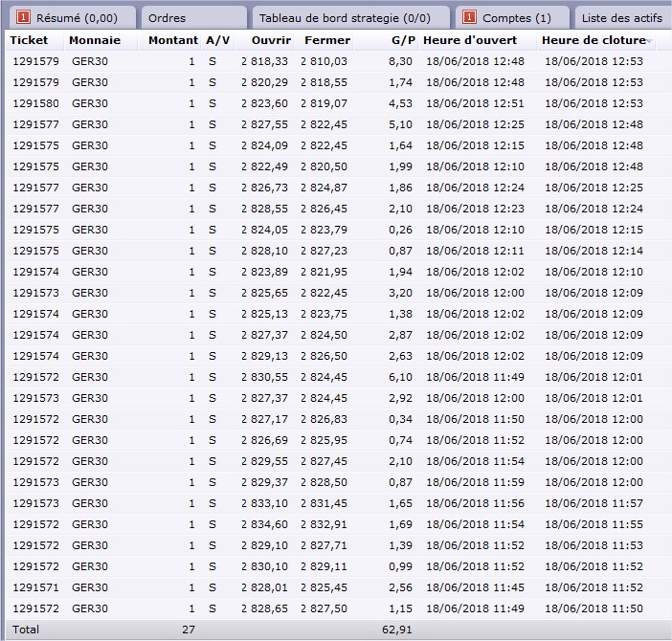Click the red alert icon on Comptes tab
Viewport: 672px width, 641px height.
pos(469,17)
